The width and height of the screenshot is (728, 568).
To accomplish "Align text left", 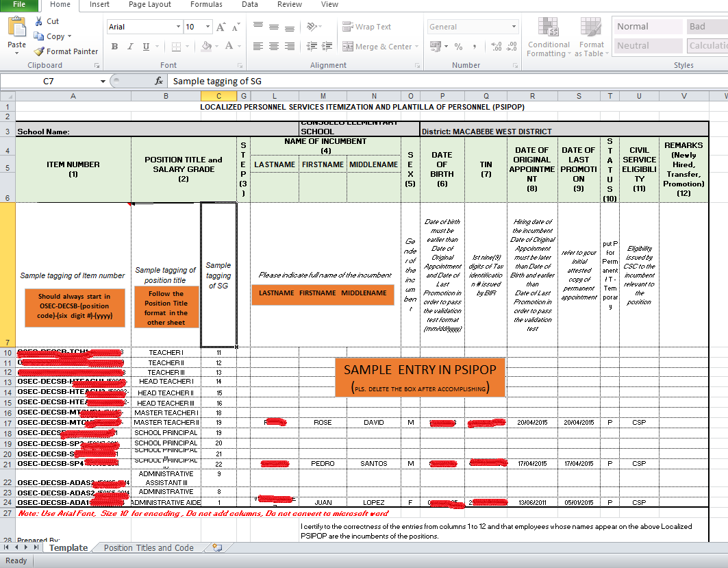I will pyautogui.click(x=258, y=46).
